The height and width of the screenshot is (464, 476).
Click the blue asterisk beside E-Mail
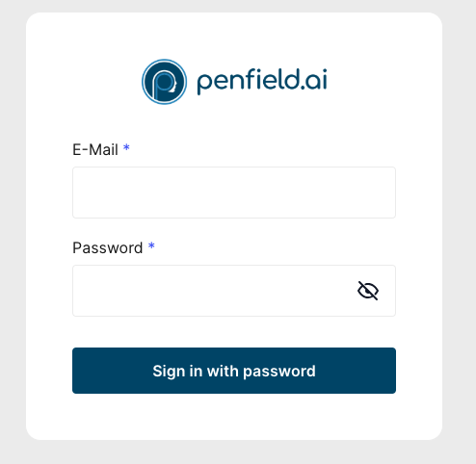(126, 147)
